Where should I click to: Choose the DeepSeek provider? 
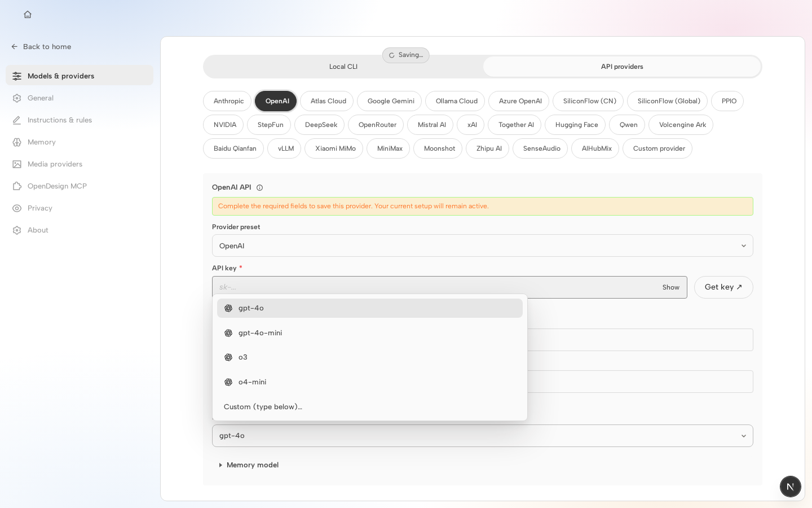point(320,125)
